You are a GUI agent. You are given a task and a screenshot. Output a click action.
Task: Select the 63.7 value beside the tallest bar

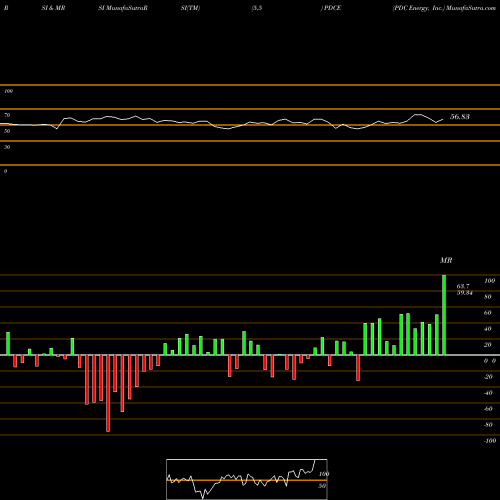[x=463, y=286]
